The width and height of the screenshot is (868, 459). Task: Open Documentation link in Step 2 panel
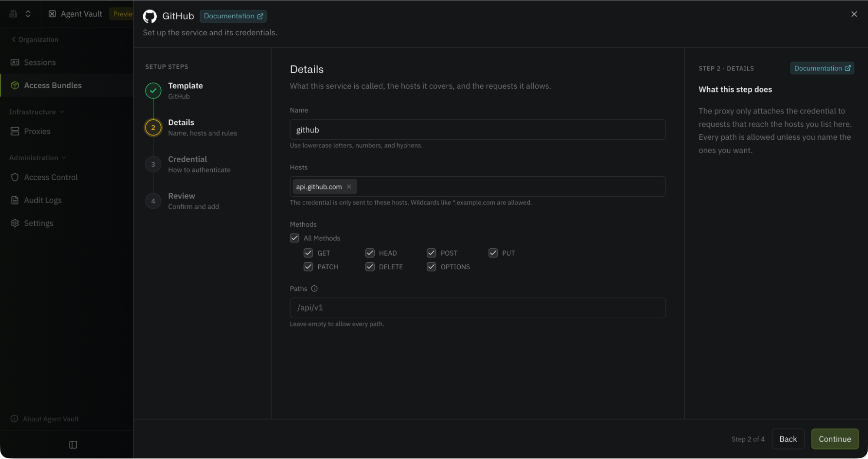822,68
